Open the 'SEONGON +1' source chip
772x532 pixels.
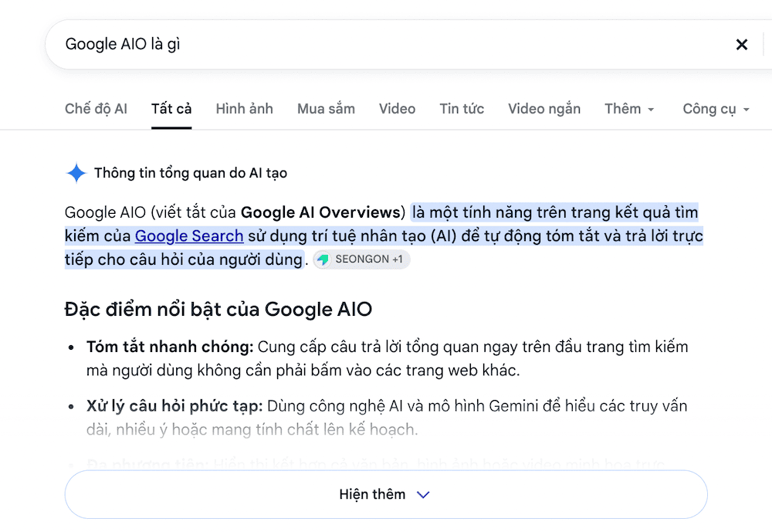[361, 259]
